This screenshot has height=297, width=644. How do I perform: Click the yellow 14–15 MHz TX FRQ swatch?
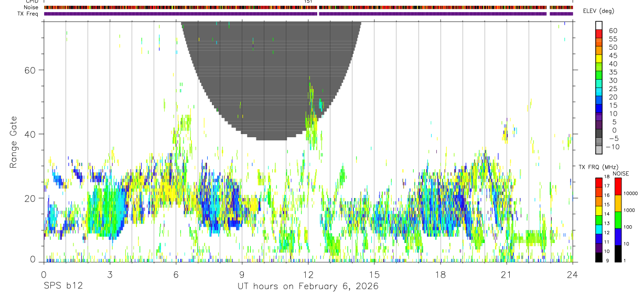[599, 210]
